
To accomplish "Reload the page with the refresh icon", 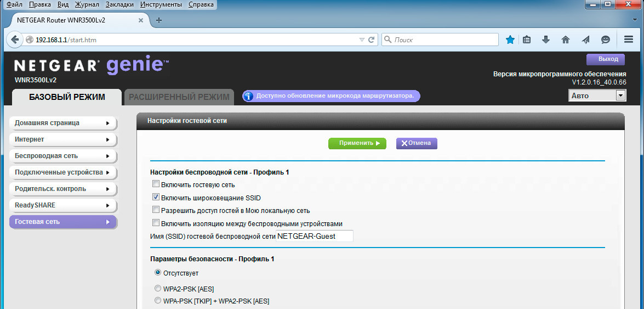I will (x=372, y=40).
